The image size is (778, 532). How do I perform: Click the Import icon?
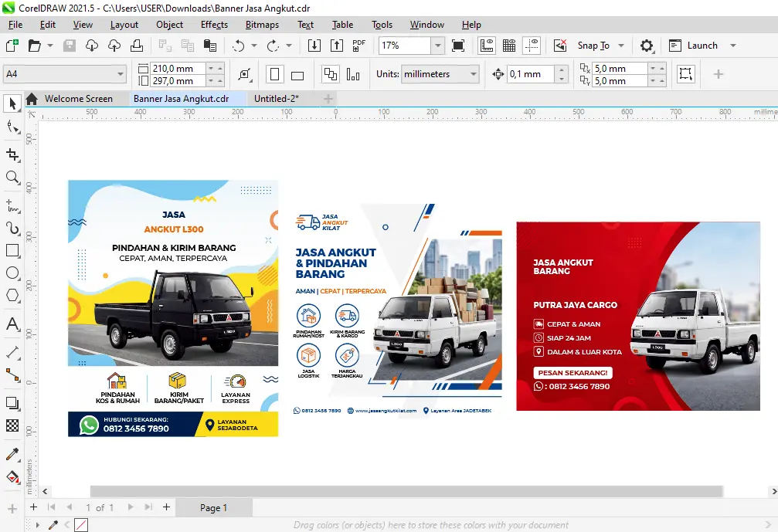coord(314,46)
